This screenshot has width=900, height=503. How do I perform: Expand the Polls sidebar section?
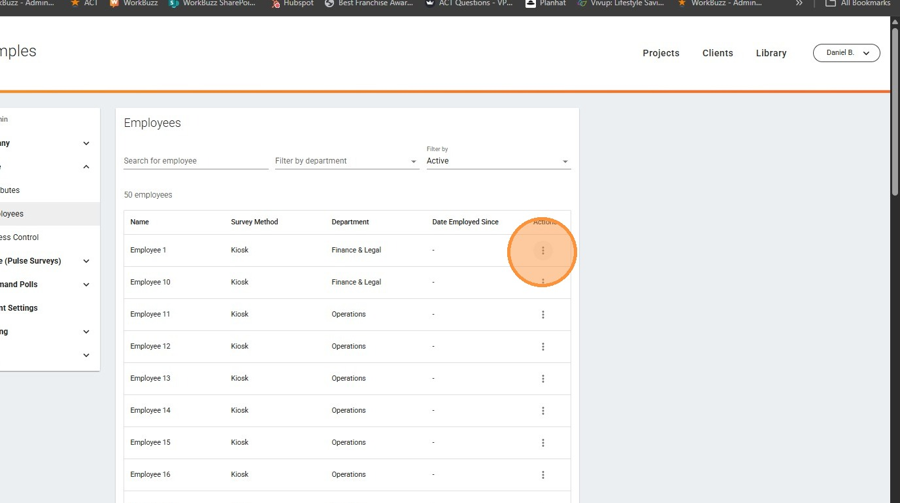[x=86, y=284]
